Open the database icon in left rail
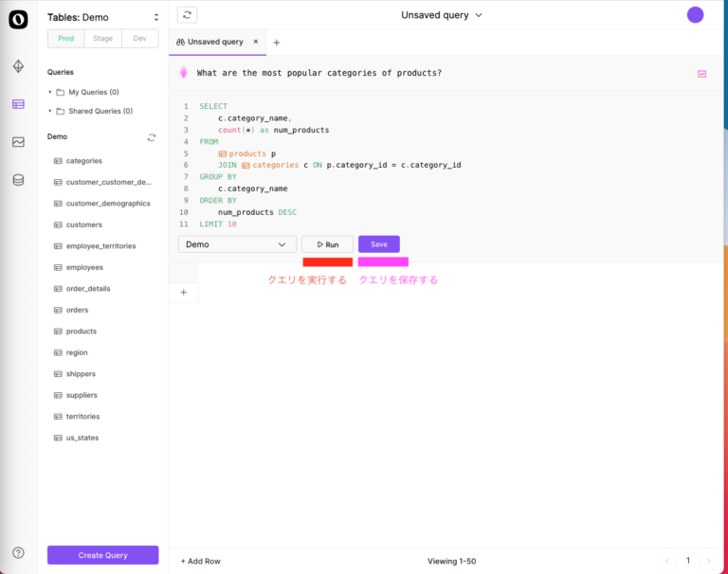Image resolution: width=728 pixels, height=574 pixels. coord(18,180)
